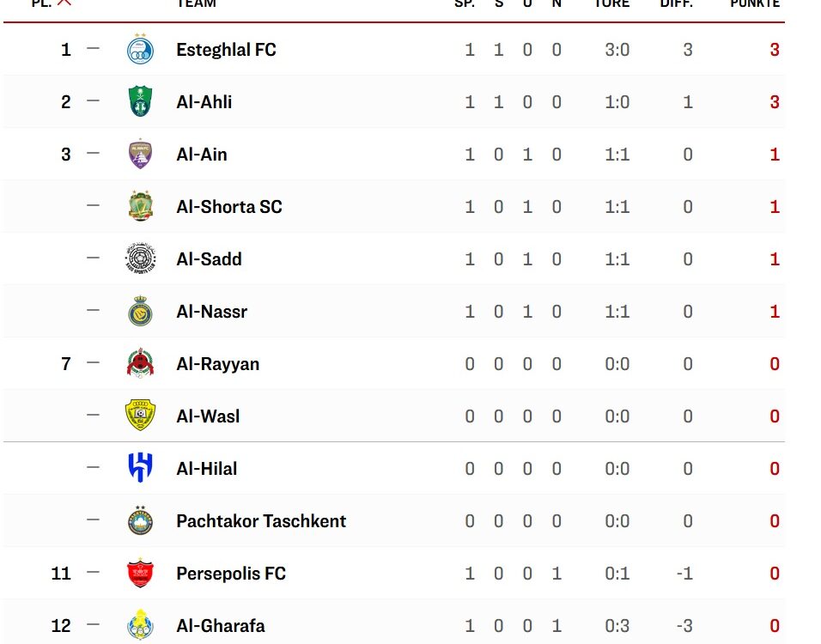Click the Al-Hilal blue logo
This screenshot has width=821, height=644.
140,468
